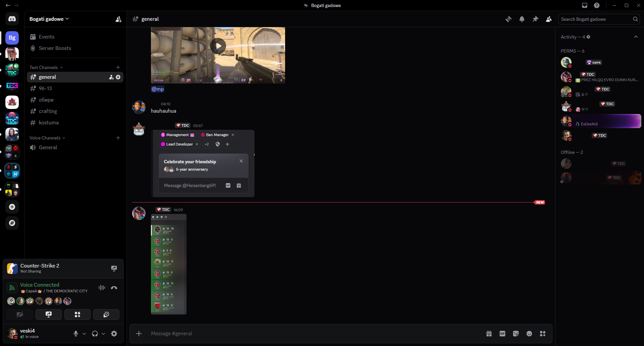Open Server Boosts
Image resolution: width=644 pixels, height=346 pixels.
point(75,48)
